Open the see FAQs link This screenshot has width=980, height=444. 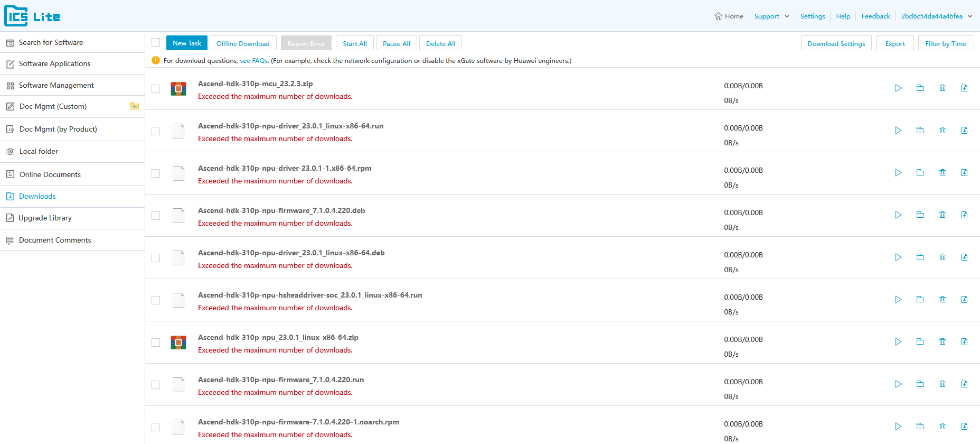[x=254, y=61]
